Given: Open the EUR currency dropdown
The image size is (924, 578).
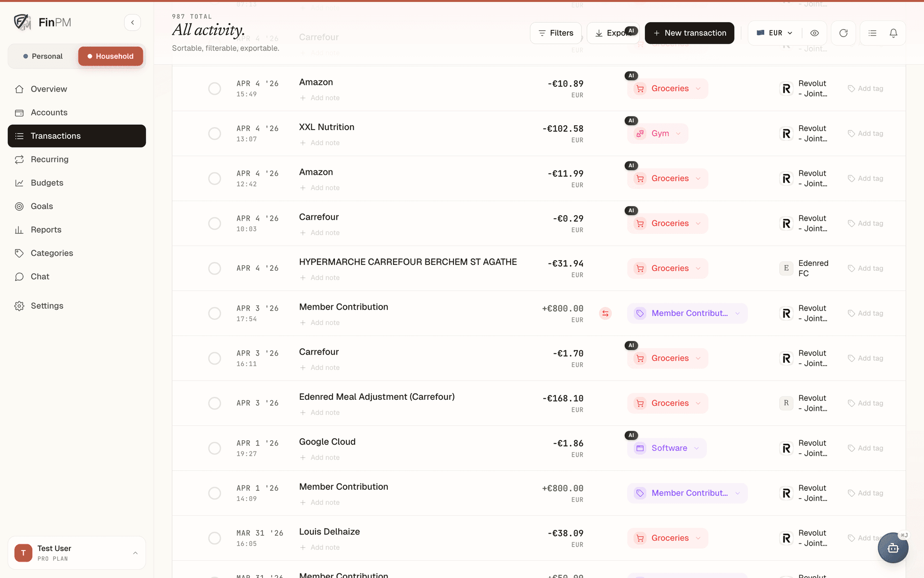Looking at the screenshot, I should [x=774, y=33].
